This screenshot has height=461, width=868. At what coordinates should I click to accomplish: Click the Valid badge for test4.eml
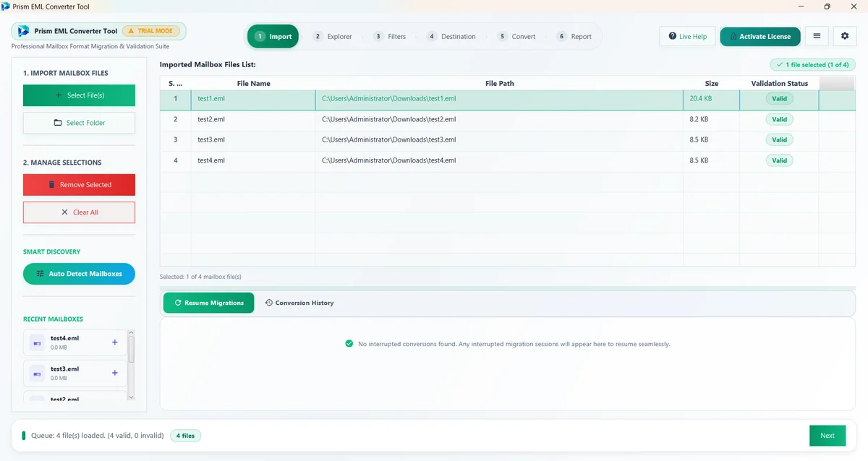pyautogui.click(x=779, y=160)
